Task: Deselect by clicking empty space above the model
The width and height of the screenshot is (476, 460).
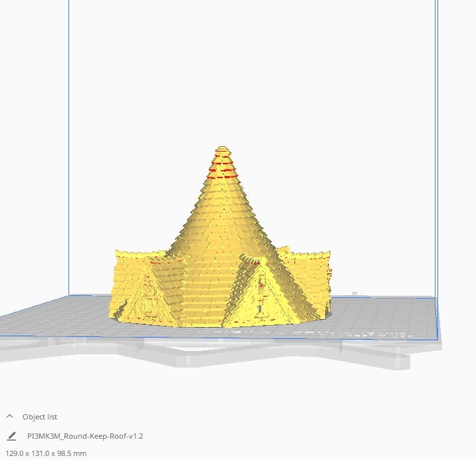Action: click(253, 66)
